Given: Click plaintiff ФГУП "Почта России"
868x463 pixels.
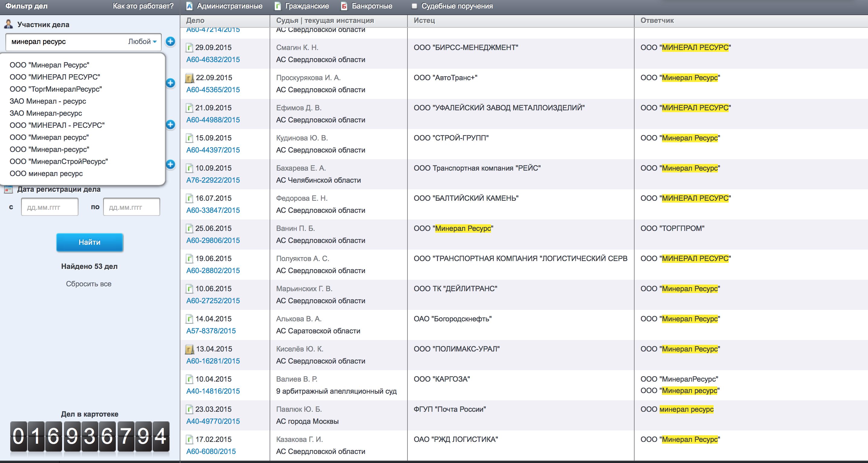Looking at the screenshot, I should tap(449, 409).
